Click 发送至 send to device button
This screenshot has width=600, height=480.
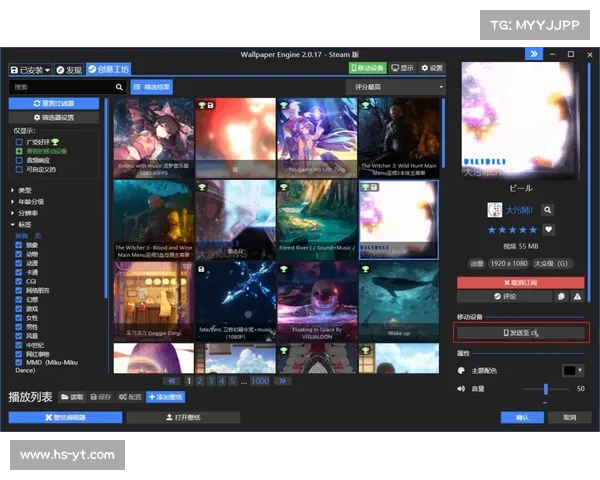point(521,333)
